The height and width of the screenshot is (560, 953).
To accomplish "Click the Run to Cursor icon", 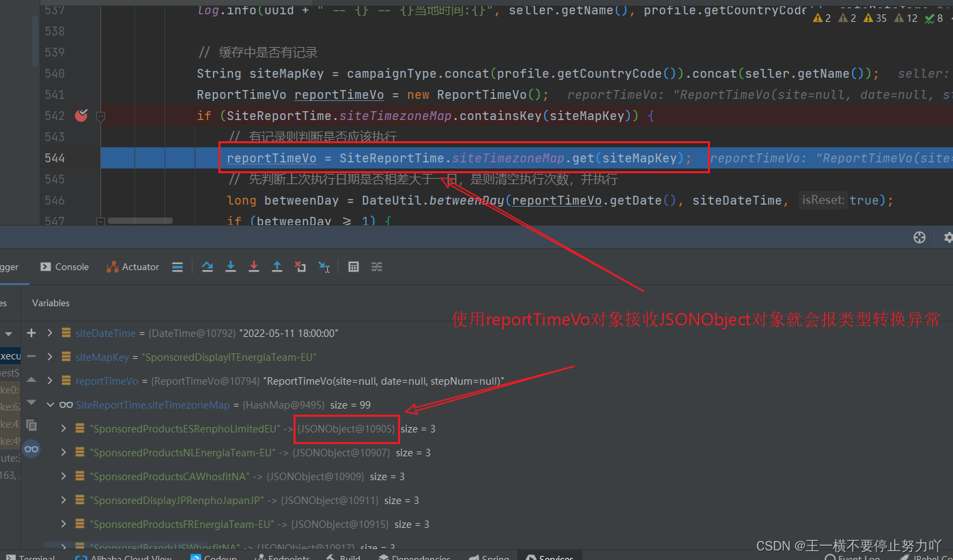I will coord(324,267).
